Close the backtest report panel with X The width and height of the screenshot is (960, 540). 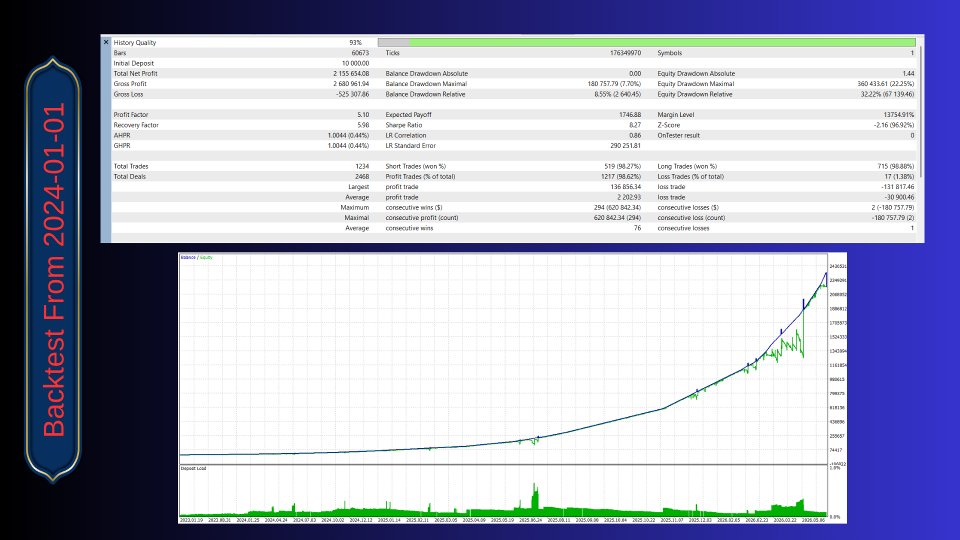[x=106, y=42]
